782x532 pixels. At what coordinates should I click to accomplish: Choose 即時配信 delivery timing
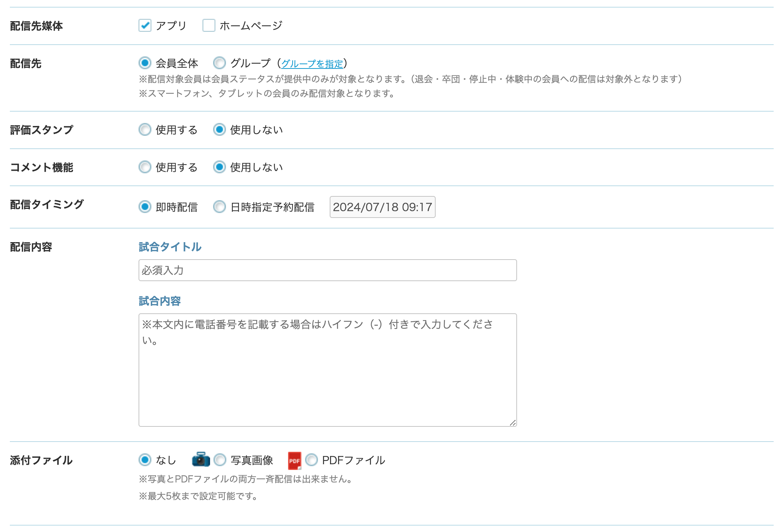(145, 207)
